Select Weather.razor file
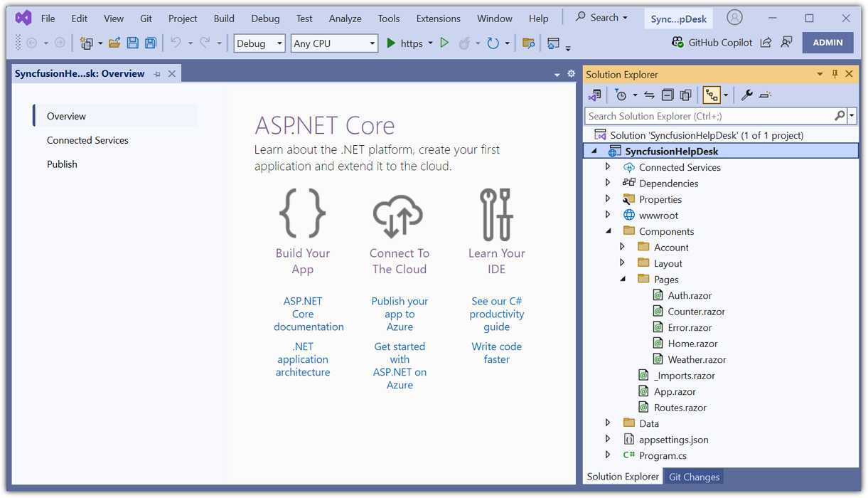 tap(697, 359)
